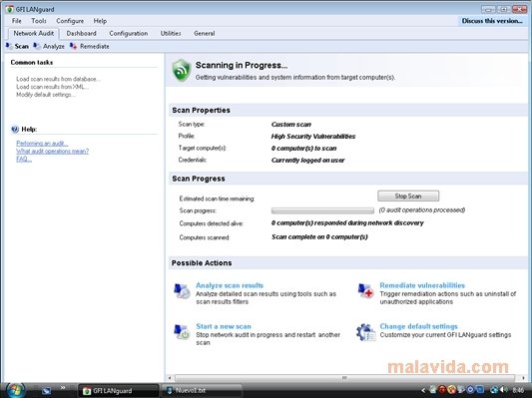
Task: Click the green shield scanning icon
Action: pos(182,70)
